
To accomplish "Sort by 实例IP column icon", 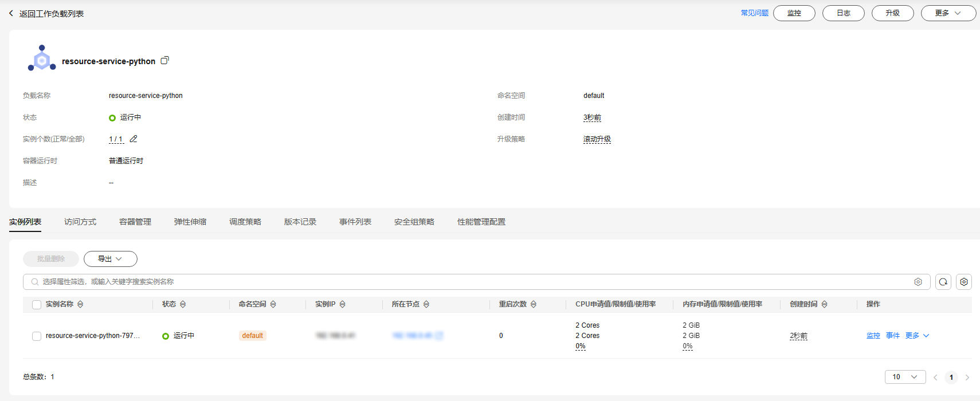I will [343, 304].
